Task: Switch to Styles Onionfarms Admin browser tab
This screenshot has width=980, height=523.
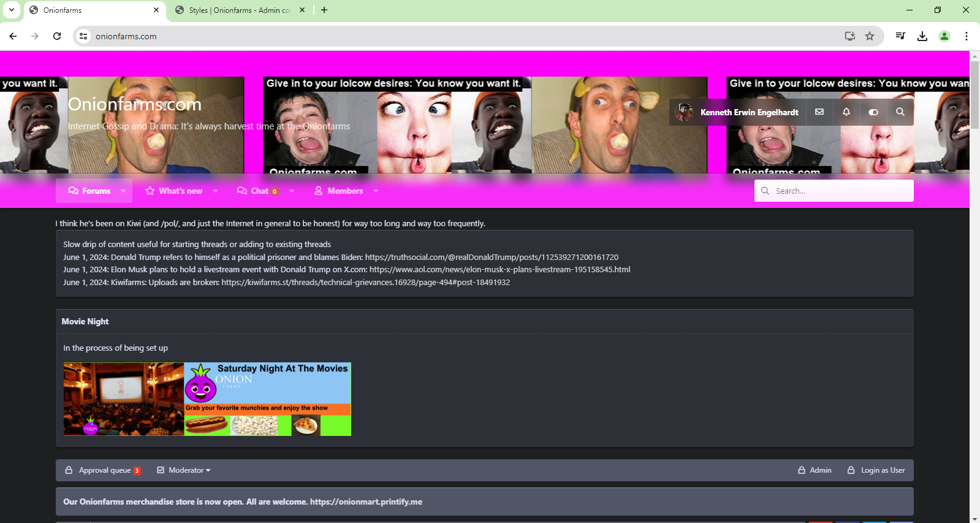Action: pyautogui.click(x=239, y=10)
